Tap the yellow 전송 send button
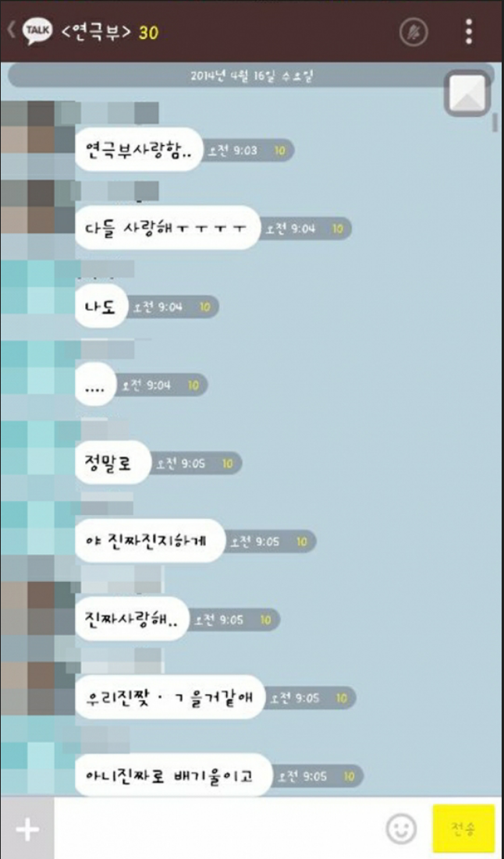This screenshot has height=859, width=504. point(463,829)
